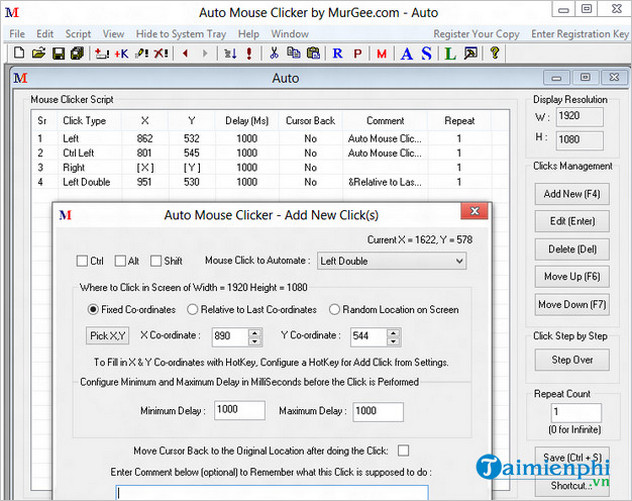632x501 pixels.
Task: Close the Add New Click(s) dialog
Action: coord(474,211)
